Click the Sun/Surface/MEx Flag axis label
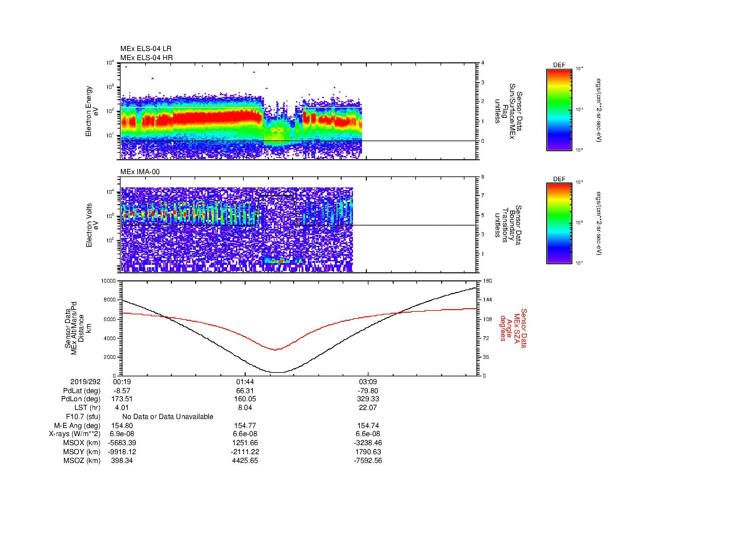 click(x=508, y=111)
